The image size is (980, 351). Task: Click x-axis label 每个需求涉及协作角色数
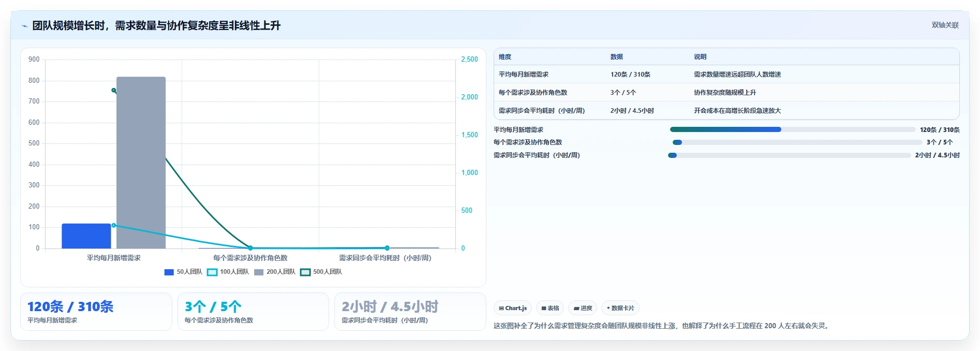pos(250,258)
